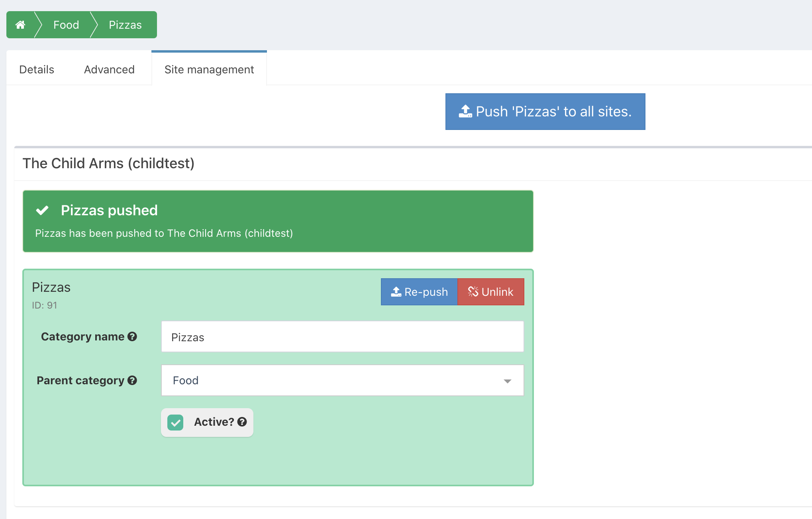Click help icon beside Category name
Viewport: 812px width, 519px height.
pyautogui.click(x=132, y=337)
